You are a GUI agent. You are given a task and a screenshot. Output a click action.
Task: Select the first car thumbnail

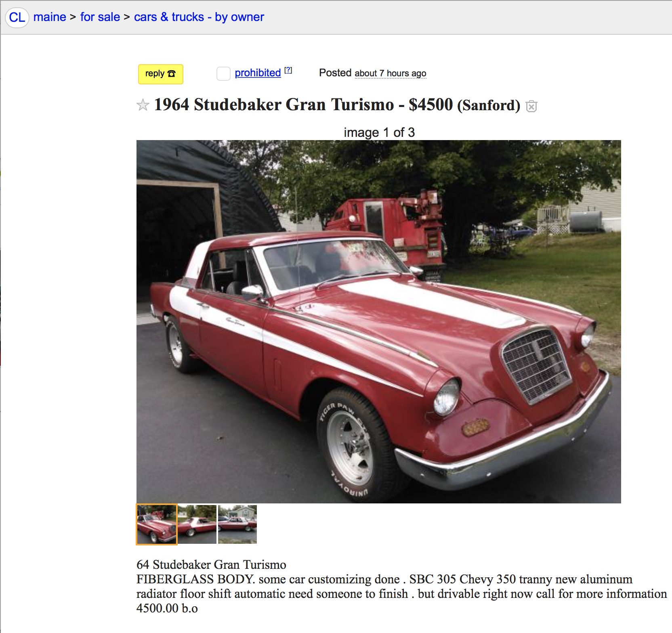click(157, 524)
